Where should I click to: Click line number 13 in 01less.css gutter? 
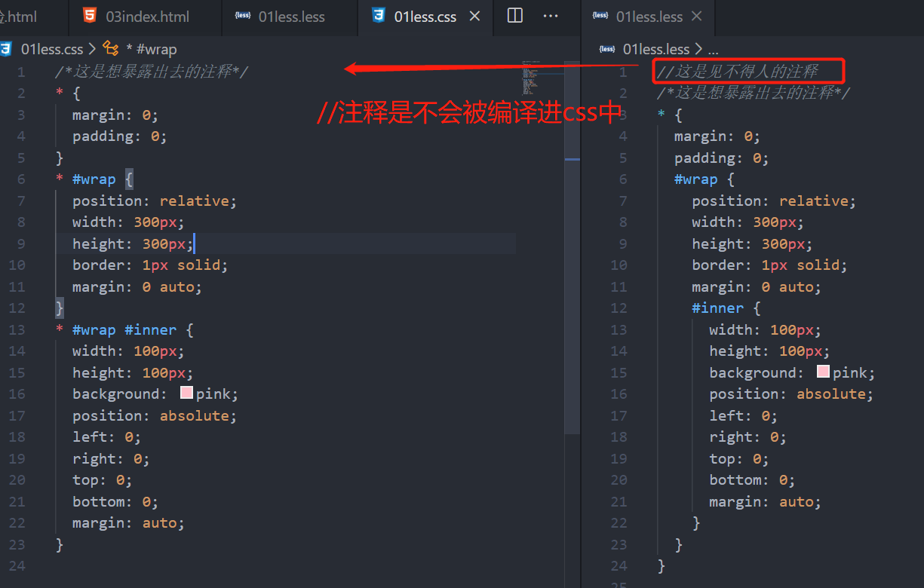17,329
